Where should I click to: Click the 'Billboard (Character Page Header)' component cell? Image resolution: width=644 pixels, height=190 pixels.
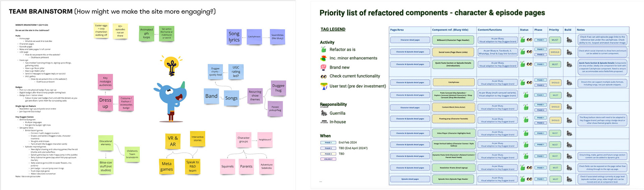(x=453, y=40)
